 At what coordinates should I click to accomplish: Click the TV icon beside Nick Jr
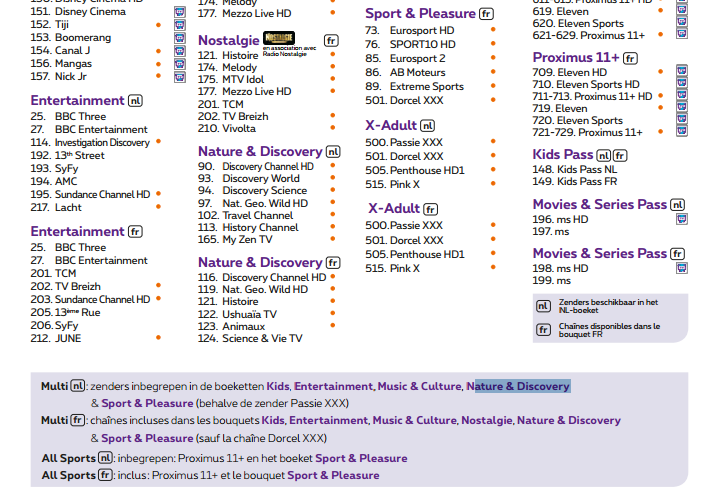[179, 77]
